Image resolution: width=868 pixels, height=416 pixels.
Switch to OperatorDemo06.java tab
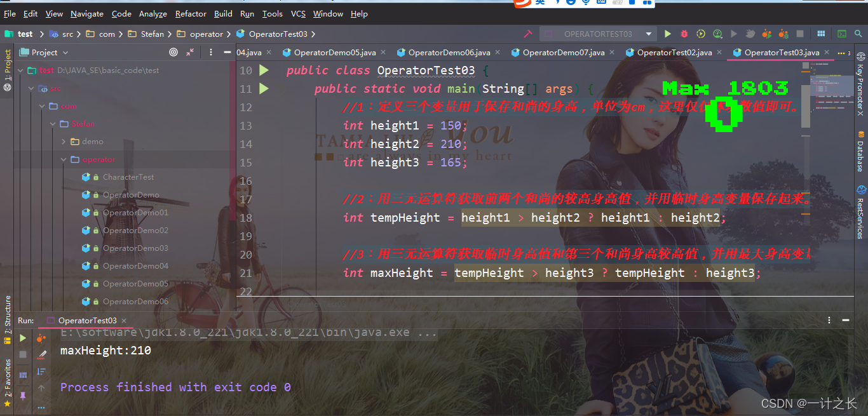(x=449, y=53)
